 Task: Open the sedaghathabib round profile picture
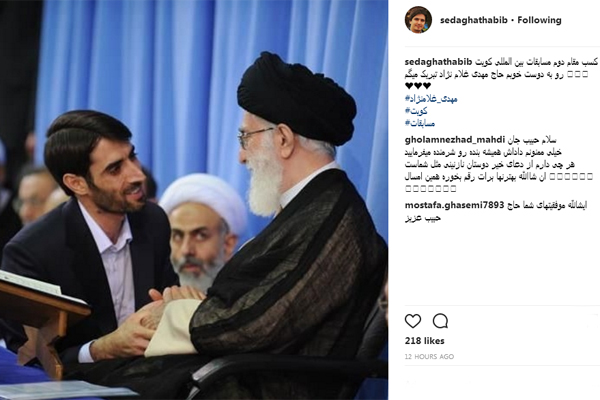click(x=418, y=20)
